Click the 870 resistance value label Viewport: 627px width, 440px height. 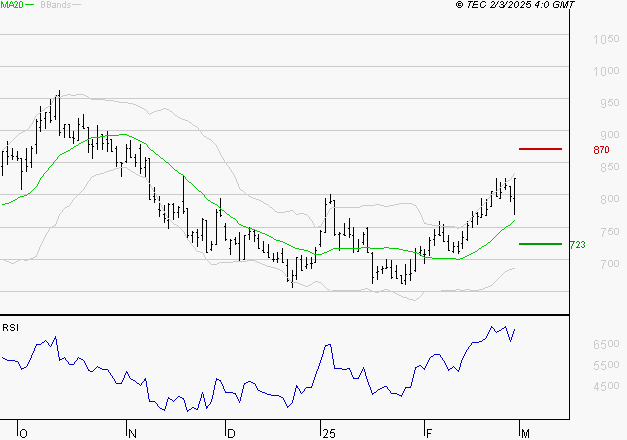click(x=601, y=150)
